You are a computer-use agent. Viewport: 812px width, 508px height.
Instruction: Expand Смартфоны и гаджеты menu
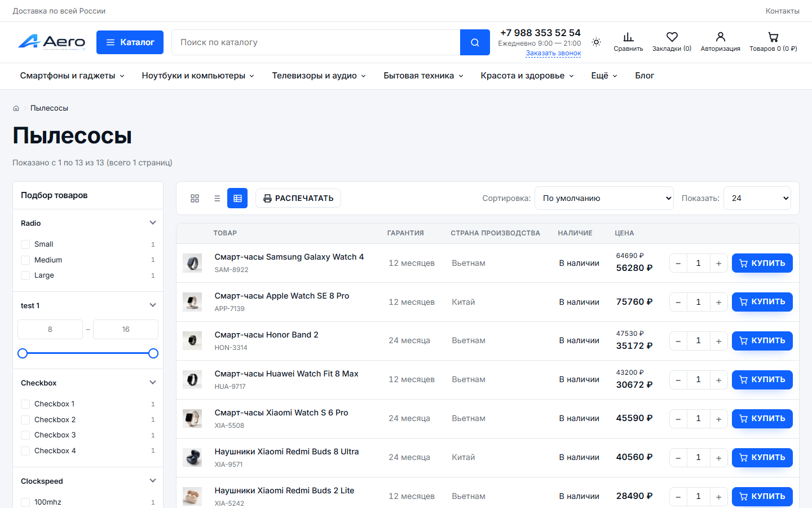72,76
